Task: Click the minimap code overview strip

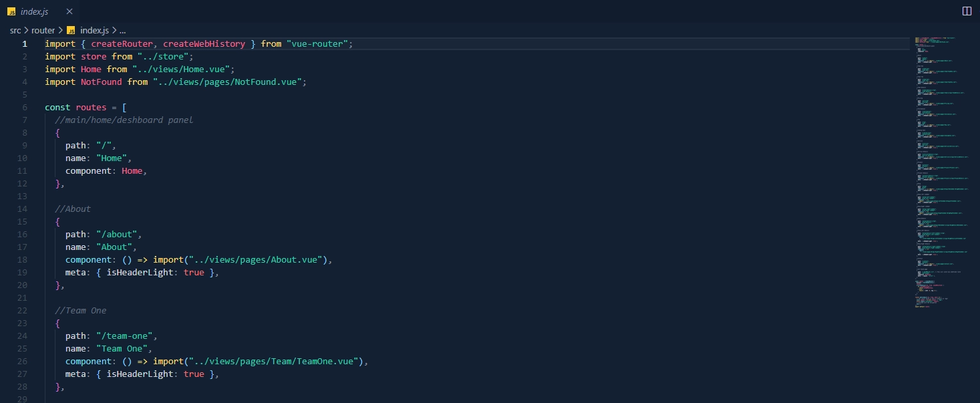Action: pos(939,167)
